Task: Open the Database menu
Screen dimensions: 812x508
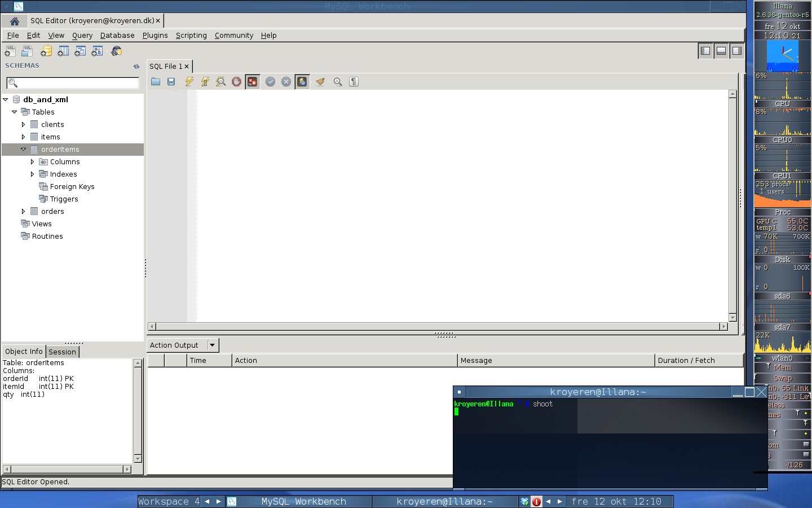Action: point(117,35)
